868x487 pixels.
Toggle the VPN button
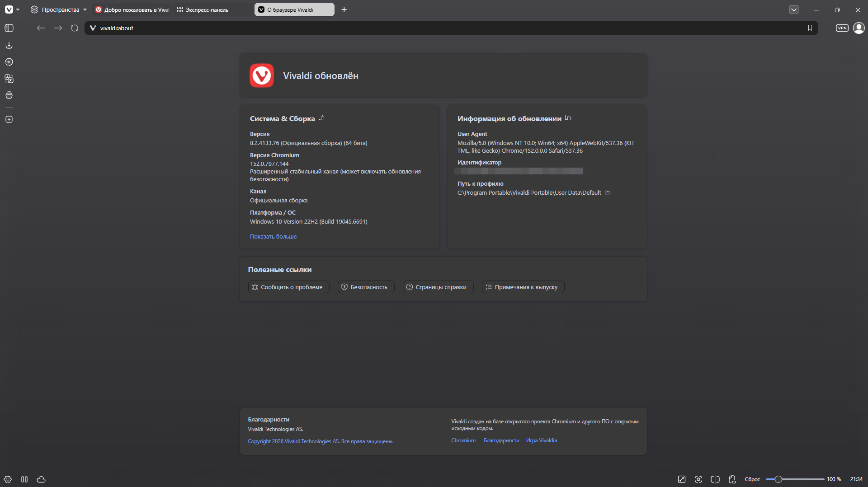[x=842, y=28]
